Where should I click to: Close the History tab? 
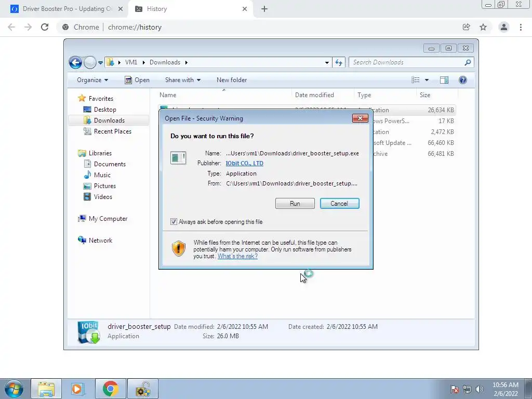click(x=245, y=9)
